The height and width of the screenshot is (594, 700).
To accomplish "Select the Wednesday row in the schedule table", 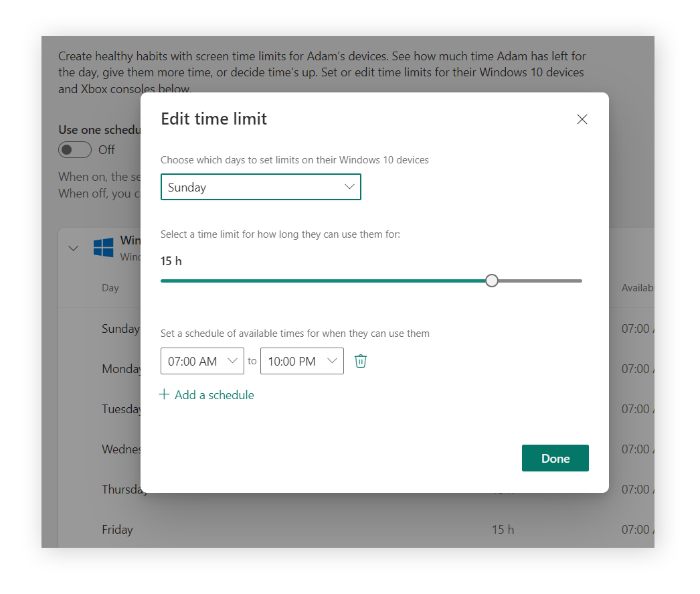I will tap(122, 449).
